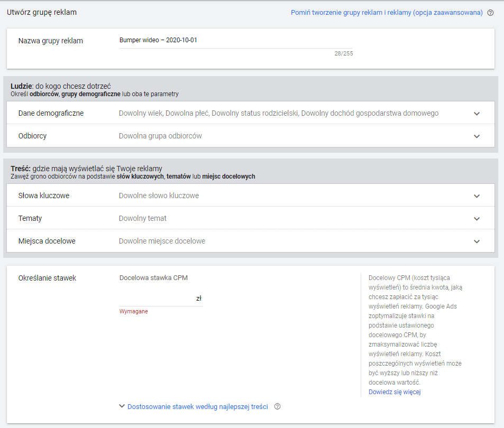Expand the Odbiorcy section using its chevron
Image resolution: width=504 pixels, height=428 pixels.
pos(476,136)
